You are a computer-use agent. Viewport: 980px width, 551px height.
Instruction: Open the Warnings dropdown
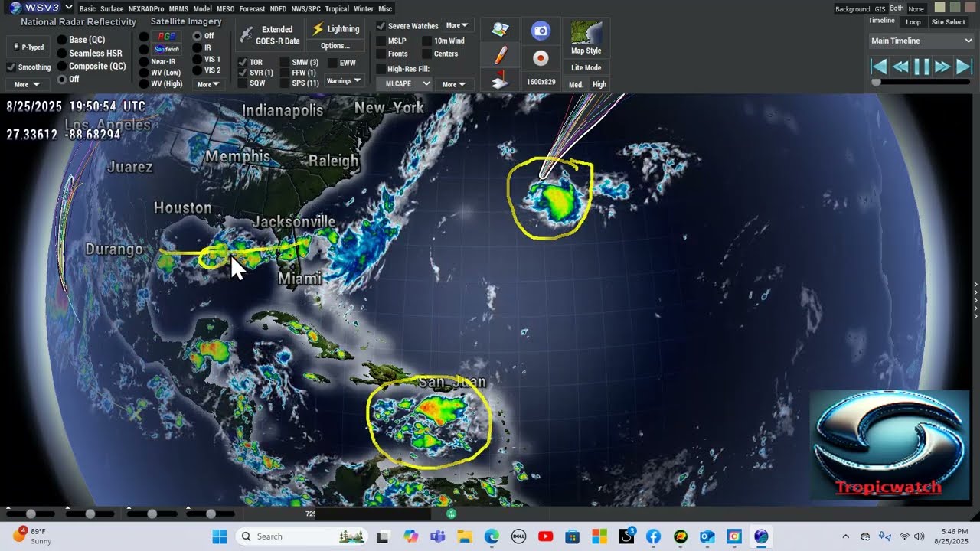tap(343, 80)
